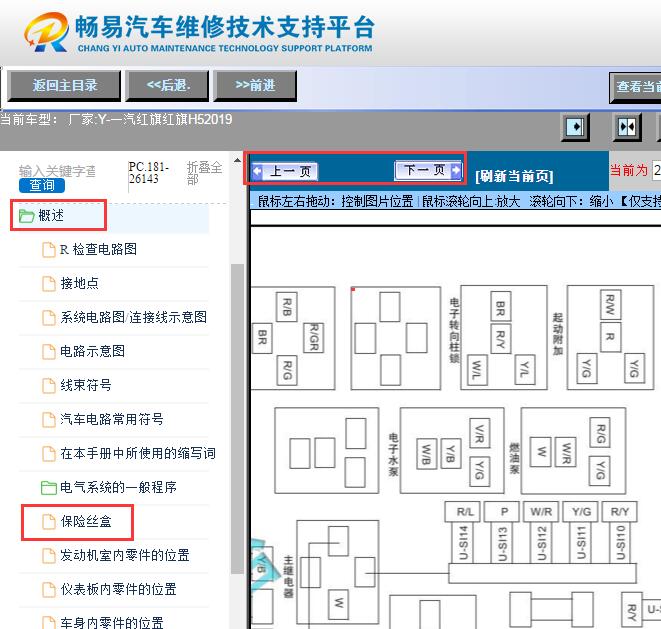Focus the 输入关键字查 keyword field
The image size is (661, 629).
pos(57,171)
